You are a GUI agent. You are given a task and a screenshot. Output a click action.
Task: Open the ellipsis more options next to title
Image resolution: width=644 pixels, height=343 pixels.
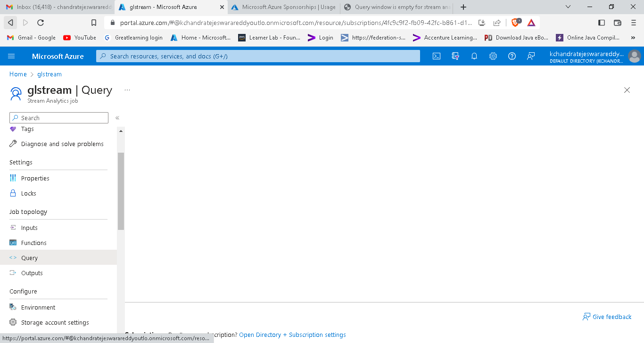[x=127, y=90]
